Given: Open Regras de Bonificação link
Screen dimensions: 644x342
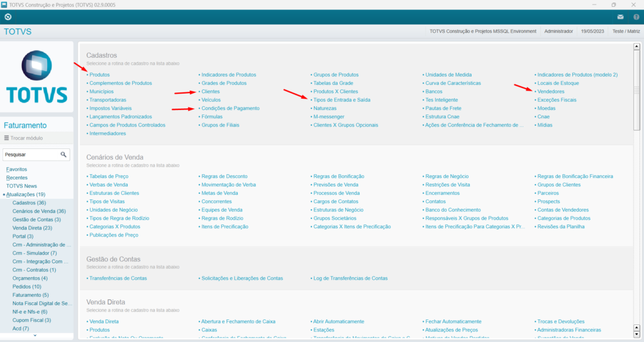Looking at the screenshot, I should point(339,176).
